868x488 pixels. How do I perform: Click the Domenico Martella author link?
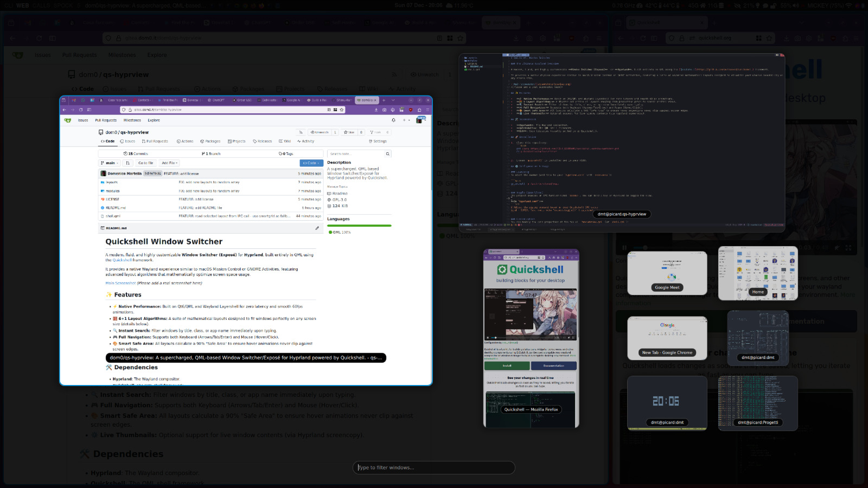click(124, 174)
